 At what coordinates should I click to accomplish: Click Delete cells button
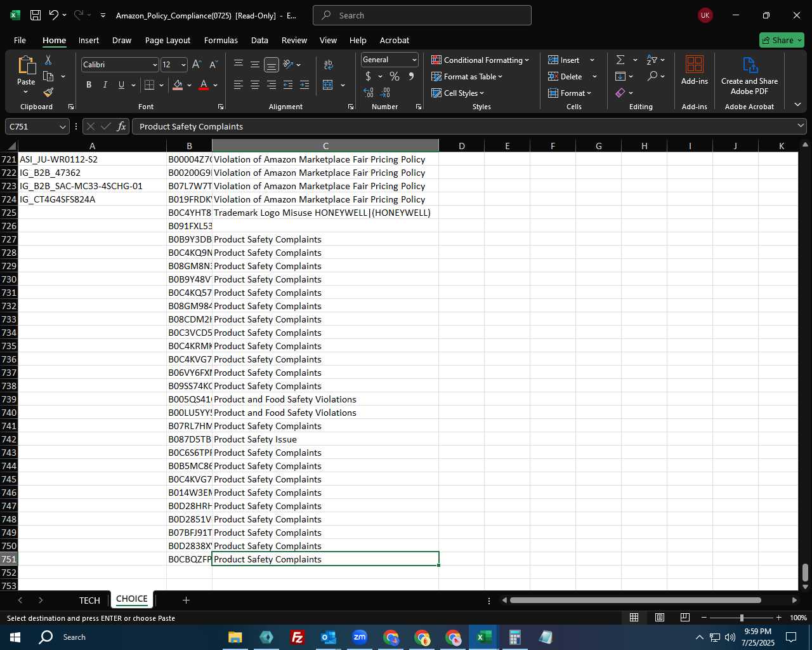(565, 76)
